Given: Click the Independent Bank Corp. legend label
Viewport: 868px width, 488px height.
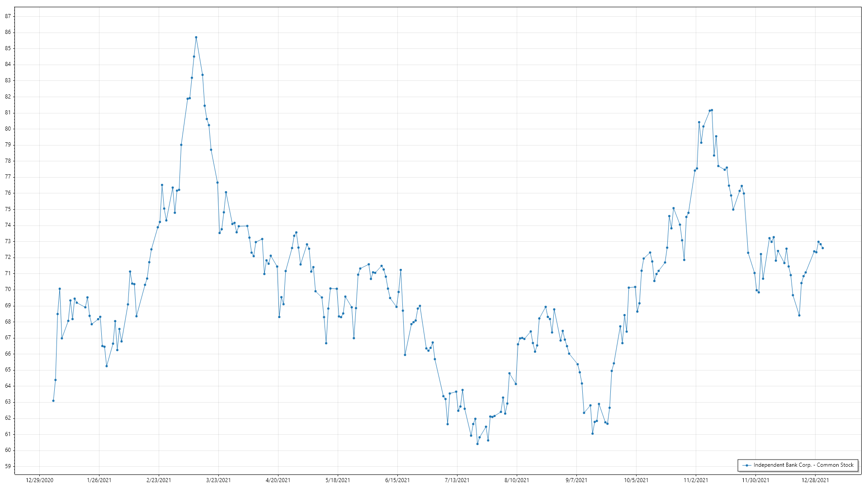Looking at the screenshot, I should [803, 465].
